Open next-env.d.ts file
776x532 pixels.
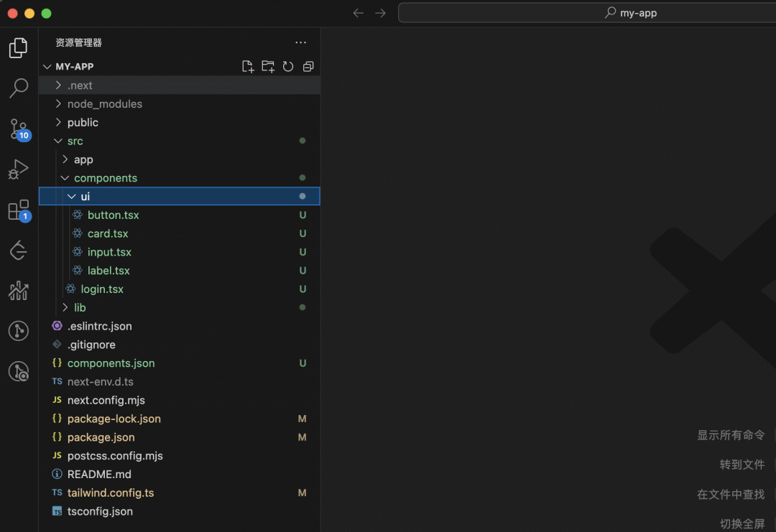point(179,382)
